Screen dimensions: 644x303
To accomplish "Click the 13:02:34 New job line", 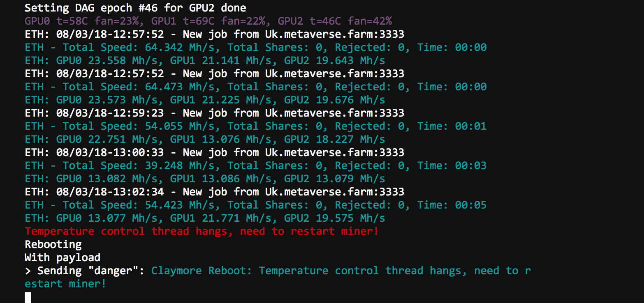I will point(214,192).
